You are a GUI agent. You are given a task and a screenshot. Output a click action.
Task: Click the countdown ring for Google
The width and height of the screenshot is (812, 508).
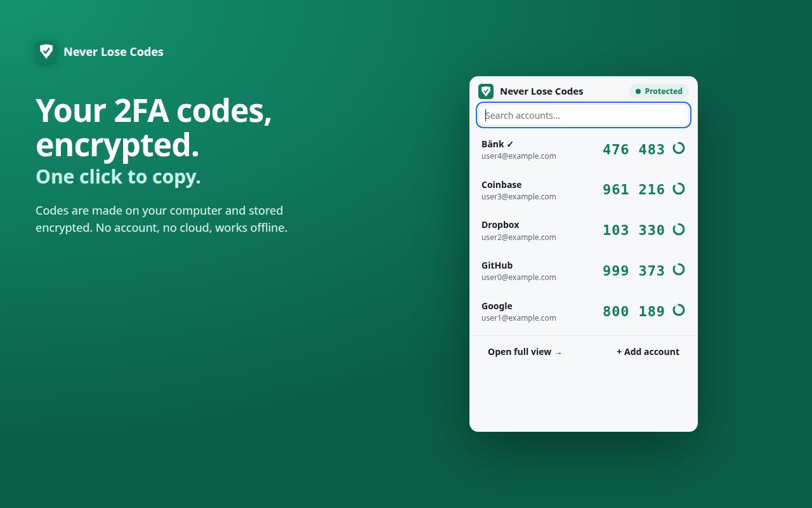click(x=679, y=310)
